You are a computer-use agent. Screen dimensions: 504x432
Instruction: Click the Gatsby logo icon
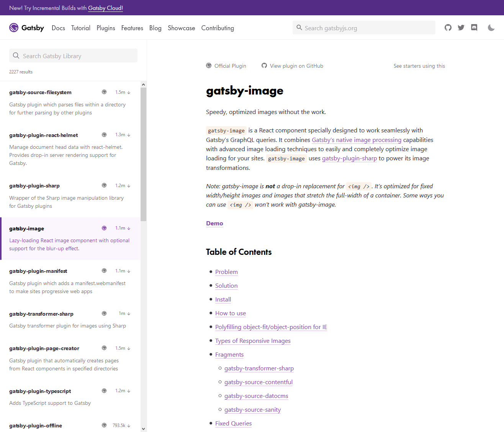click(14, 28)
